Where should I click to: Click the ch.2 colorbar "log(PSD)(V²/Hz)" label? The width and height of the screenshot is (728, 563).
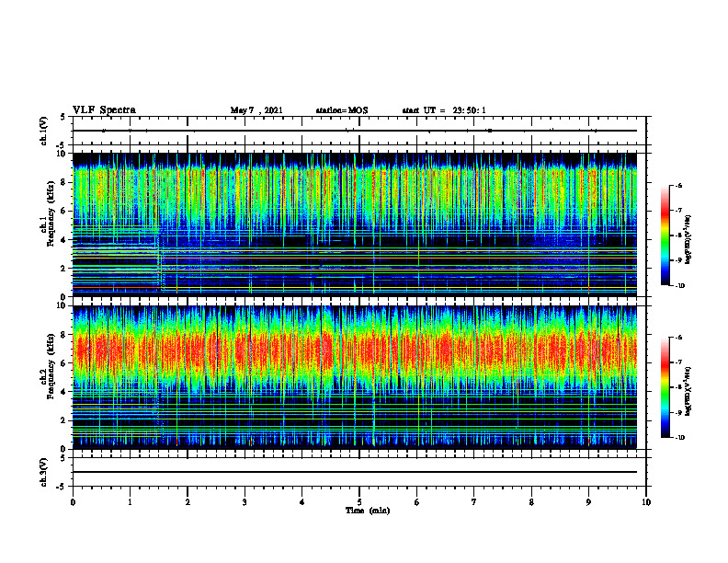pos(688,391)
